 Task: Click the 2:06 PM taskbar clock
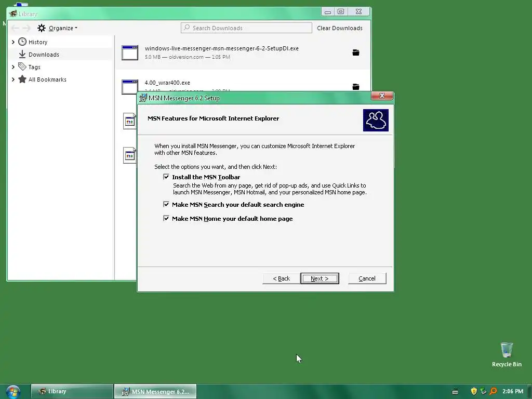coord(513,391)
